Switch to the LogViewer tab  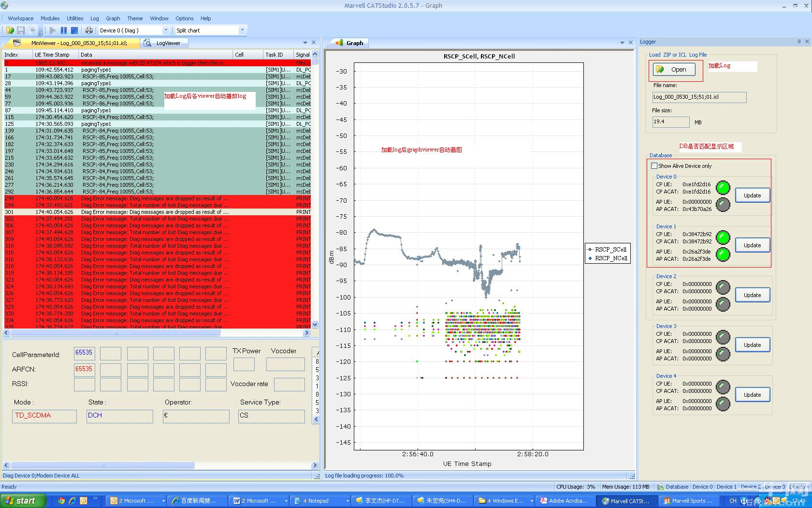[168, 43]
